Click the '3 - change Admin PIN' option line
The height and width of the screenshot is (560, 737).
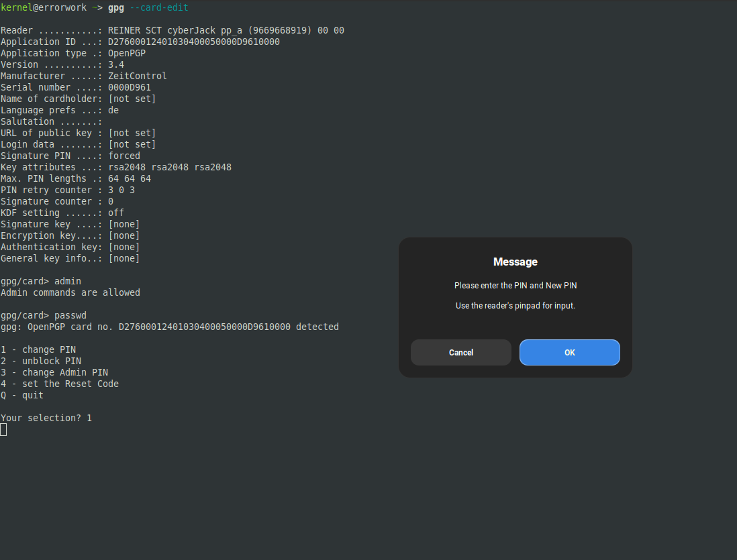[x=54, y=372]
